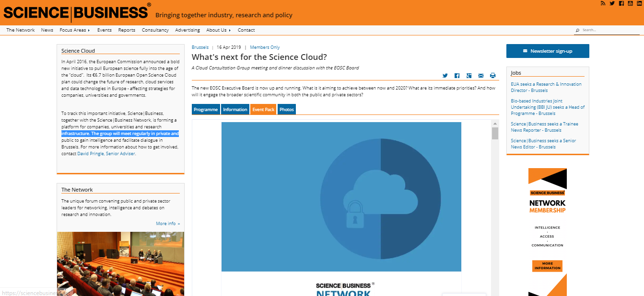Open the Trainee News Reporter job link

(544, 127)
